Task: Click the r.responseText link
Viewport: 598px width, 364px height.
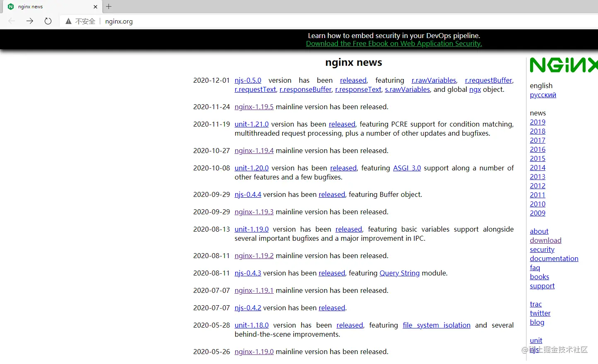Action: pos(358,90)
